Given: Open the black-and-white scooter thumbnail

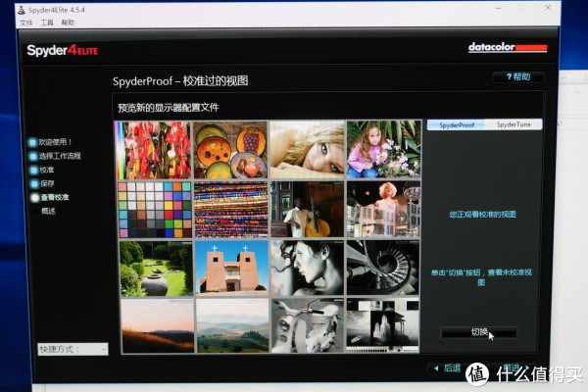Looking at the screenshot, I should click(308, 325).
